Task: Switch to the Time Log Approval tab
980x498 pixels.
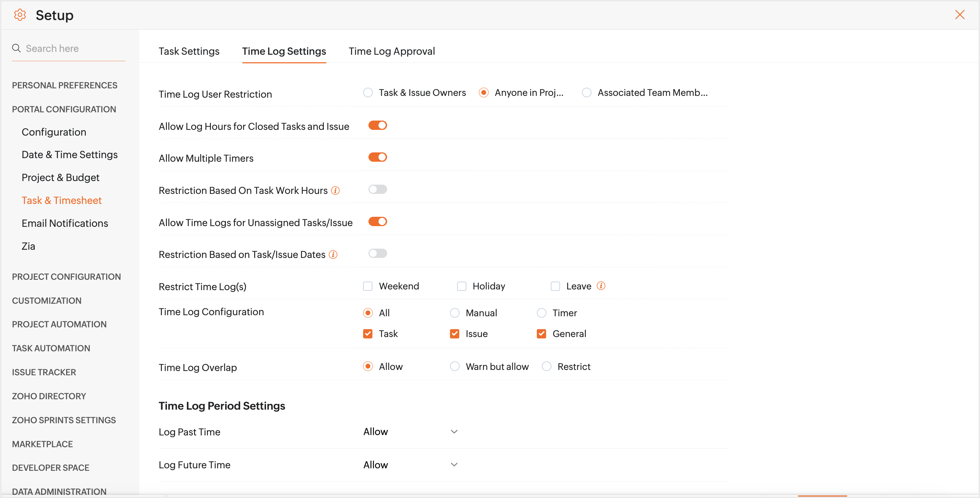Action: 391,52
